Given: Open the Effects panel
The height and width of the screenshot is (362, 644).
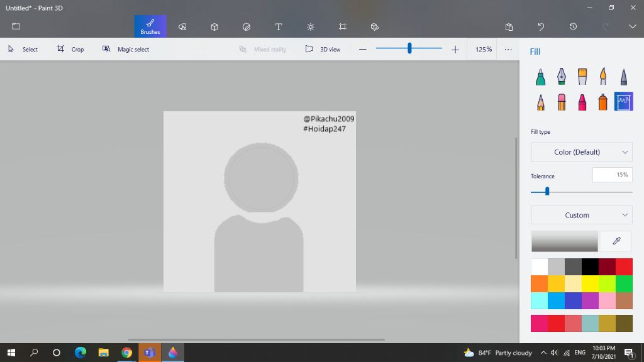Looking at the screenshot, I should click(x=310, y=26).
